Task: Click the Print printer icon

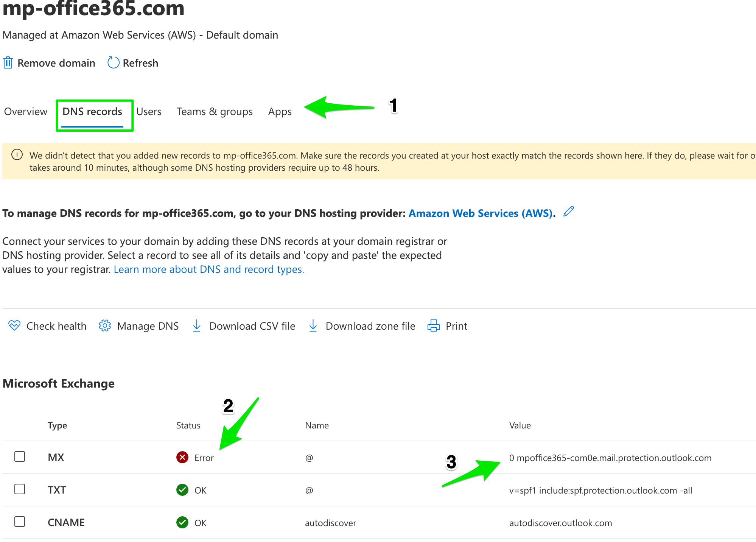Action: point(433,326)
